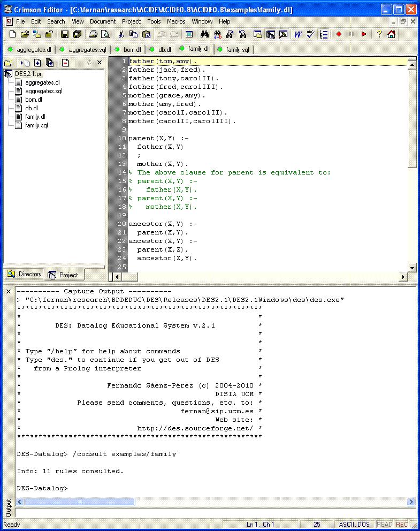Open the Project menu
This screenshot has width=420, height=531.
(131, 21)
